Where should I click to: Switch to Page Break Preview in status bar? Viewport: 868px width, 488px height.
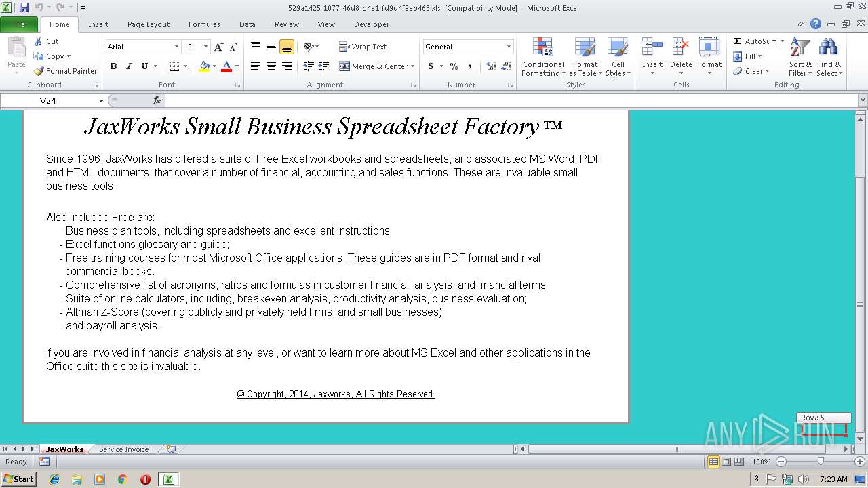pyautogui.click(x=739, y=462)
